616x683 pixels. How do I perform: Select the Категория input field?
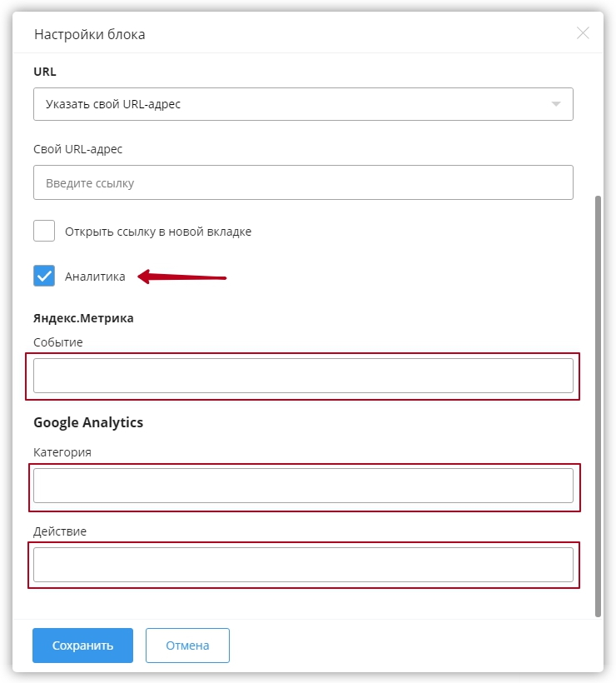tap(303, 486)
